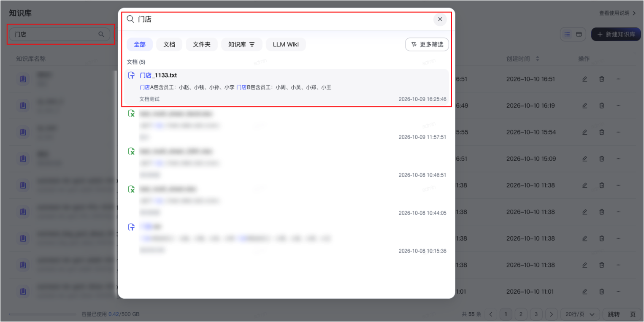Image resolution: width=644 pixels, height=322 pixels.
Task: Open the 查看使用说明 link
Action: [617, 13]
